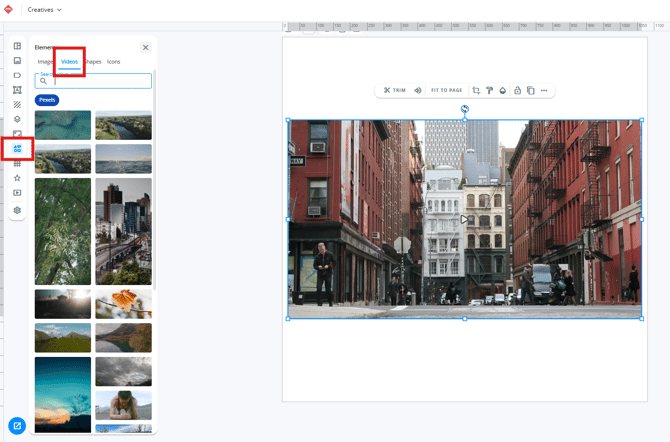Image resolution: width=670 pixels, height=442 pixels.
Task: Open the opacity droplet icon
Action: [503, 91]
